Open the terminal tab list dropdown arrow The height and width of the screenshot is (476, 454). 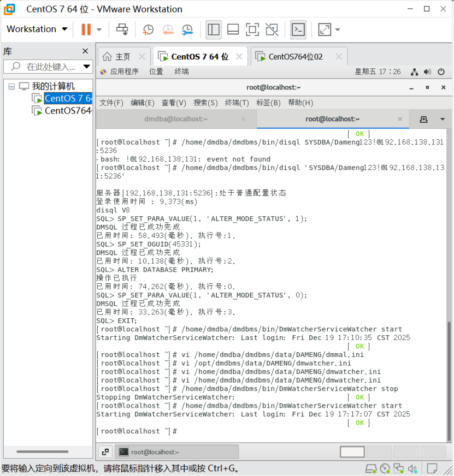coord(443,120)
